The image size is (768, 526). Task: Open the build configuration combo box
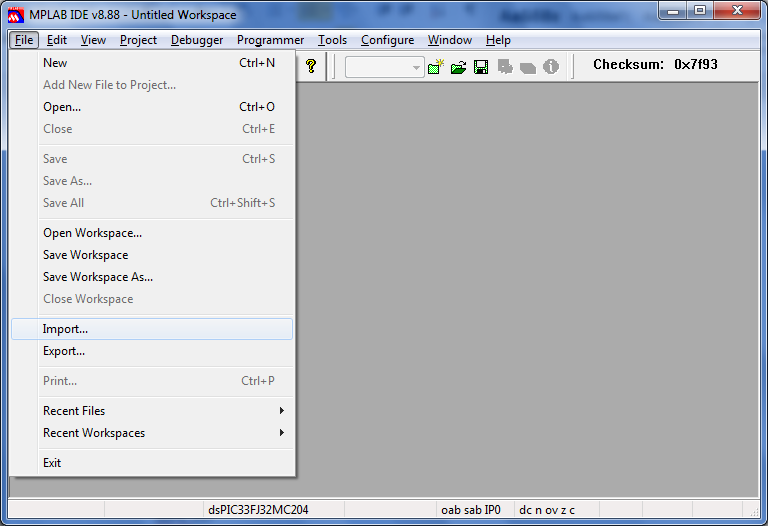384,67
